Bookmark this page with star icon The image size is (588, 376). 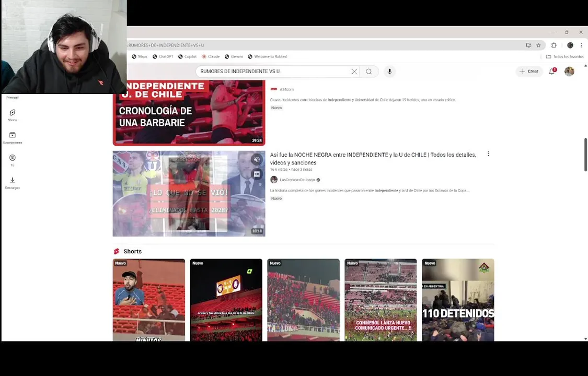538,45
